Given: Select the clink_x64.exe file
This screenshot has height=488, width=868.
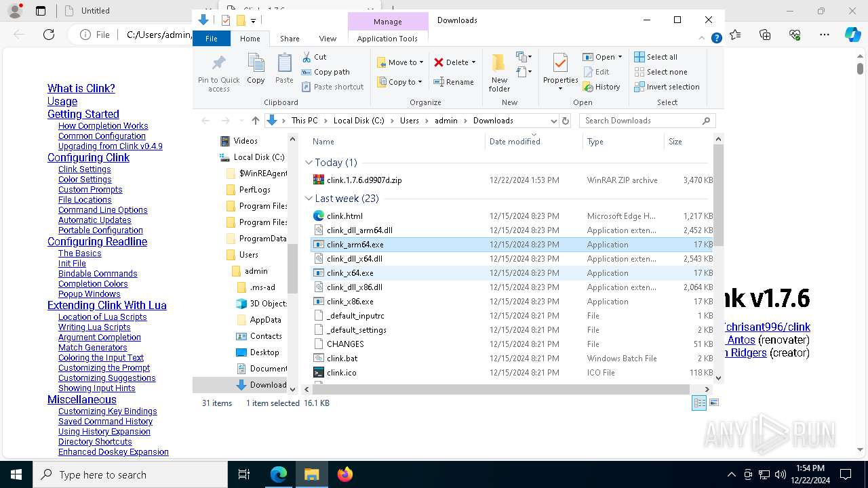Looking at the screenshot, I should pos(350,273).
